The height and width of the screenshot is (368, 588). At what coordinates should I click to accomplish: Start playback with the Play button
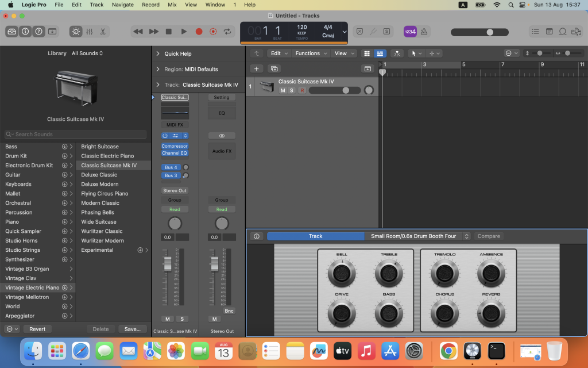click(x=184, y=32)
